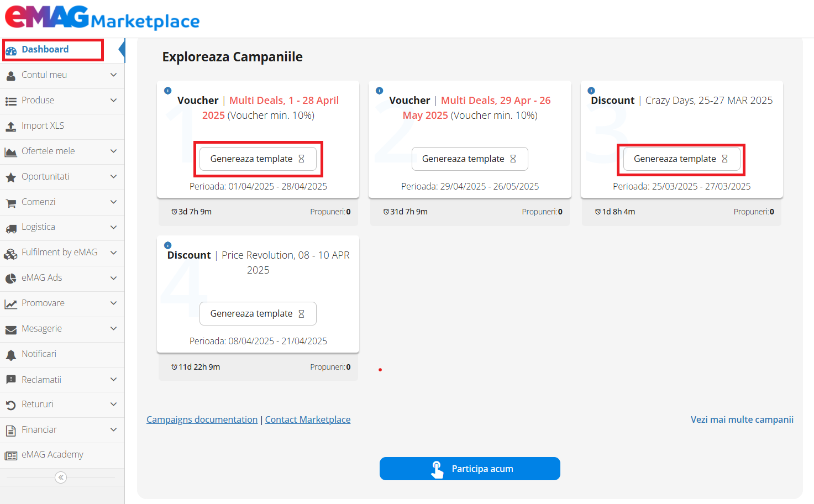Click info icon on Crazy Days card
The height and width of the screenshot is (504, 814).
591,91
